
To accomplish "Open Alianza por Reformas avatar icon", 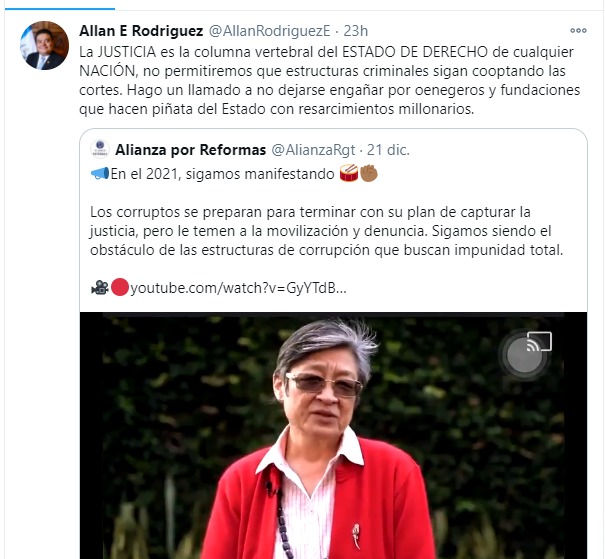I will (x=100, y=149).
